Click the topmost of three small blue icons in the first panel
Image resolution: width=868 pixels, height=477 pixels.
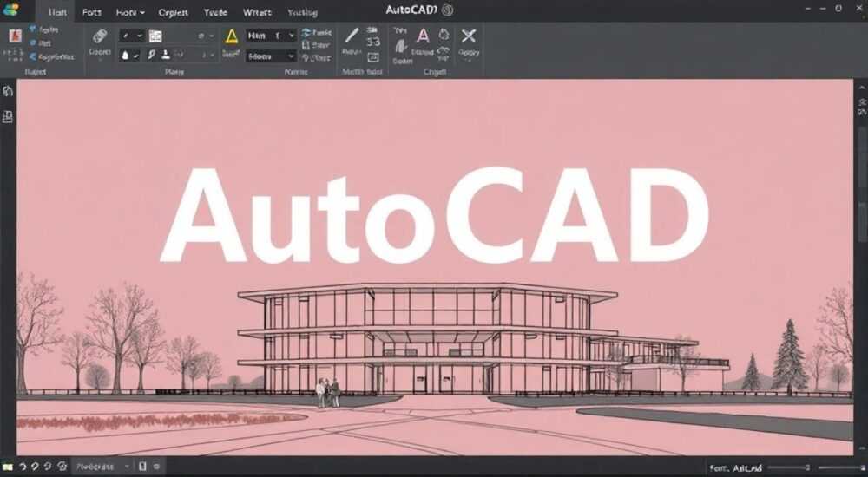(33, 29)
